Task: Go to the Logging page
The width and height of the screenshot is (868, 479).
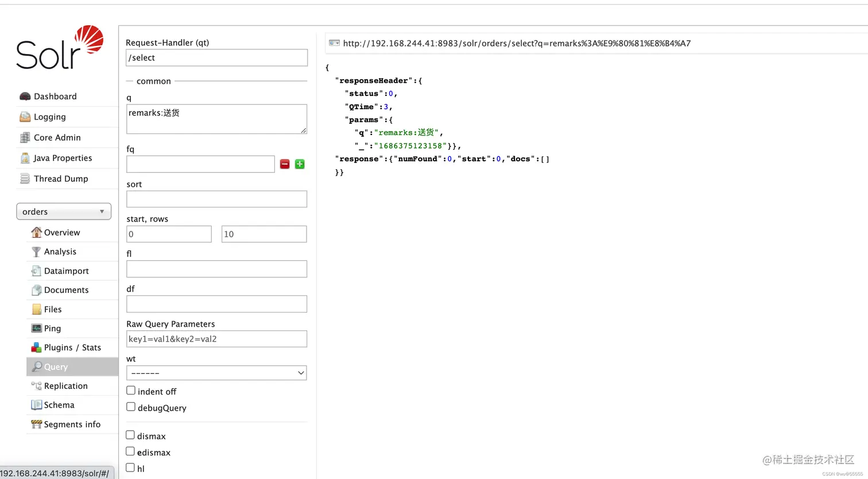Action: point(50,117)
